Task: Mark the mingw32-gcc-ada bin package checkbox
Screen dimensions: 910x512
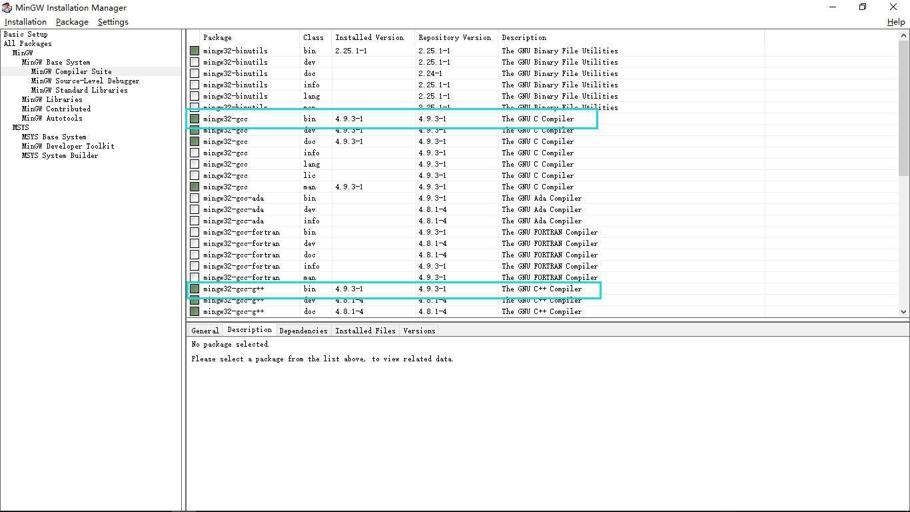Action: [x=194, y=198]
